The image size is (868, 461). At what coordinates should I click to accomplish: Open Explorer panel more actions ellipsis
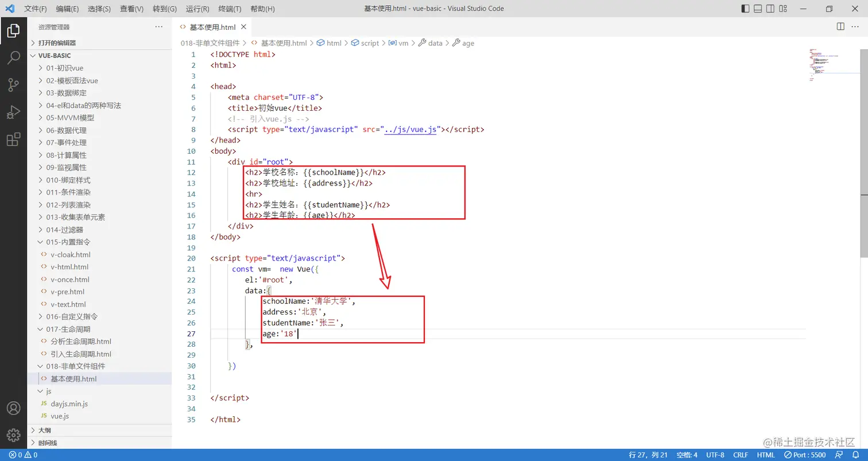pyautogui.click(x=159, y=27)
